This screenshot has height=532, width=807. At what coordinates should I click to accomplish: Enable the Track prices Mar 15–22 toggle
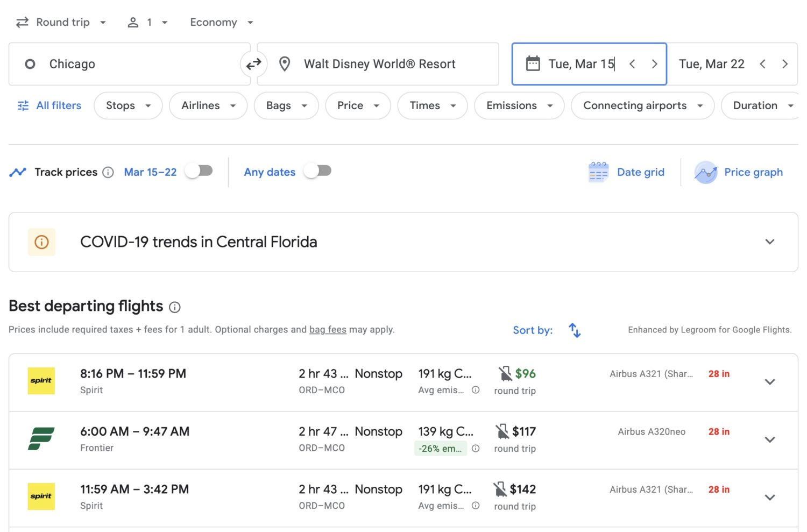[x=199, y=170]
